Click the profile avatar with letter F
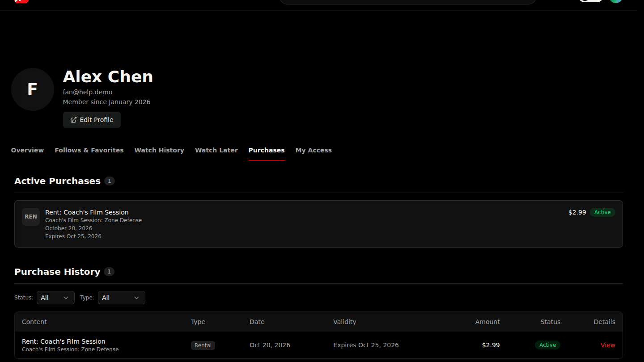This screenshot has height=362, width=644. pyautogui.click(x=33, y=89)
